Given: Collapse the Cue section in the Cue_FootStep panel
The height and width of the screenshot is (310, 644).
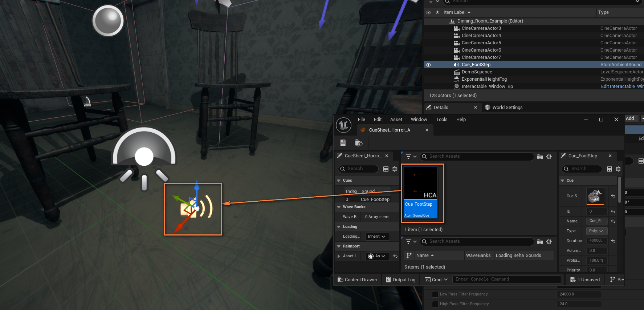Looking at the screenshot, I should pos(562,181).
